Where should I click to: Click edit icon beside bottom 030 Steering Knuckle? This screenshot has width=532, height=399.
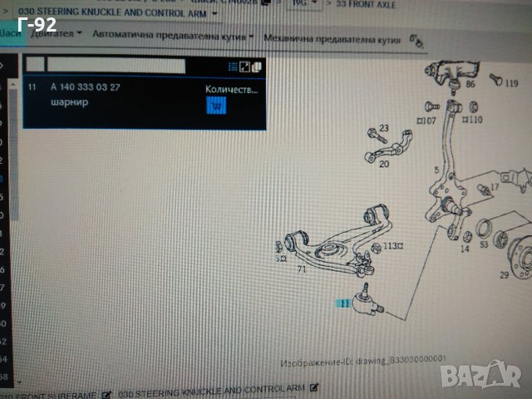pyautogui.click(x=314, y=388)
